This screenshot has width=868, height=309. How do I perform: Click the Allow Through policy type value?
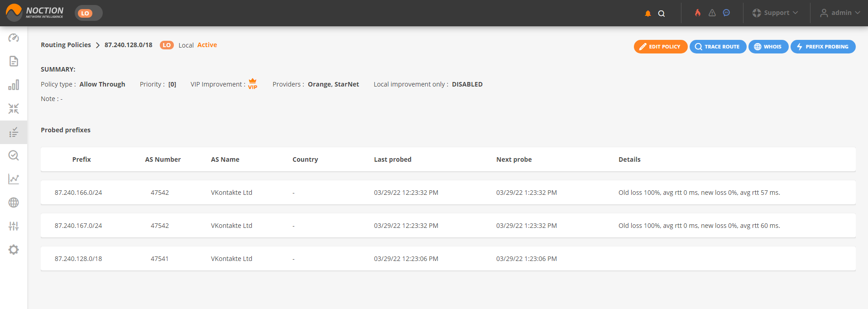(102, 84)
